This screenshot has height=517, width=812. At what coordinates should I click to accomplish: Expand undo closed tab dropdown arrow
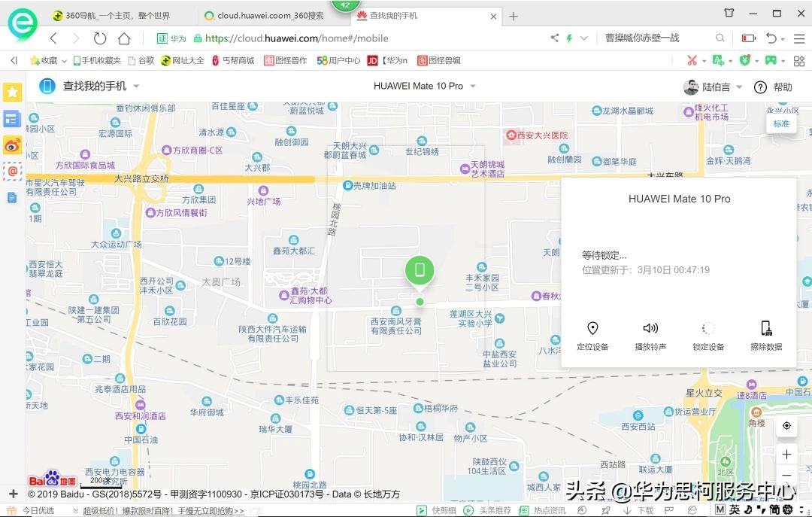(x=783, y=39)
